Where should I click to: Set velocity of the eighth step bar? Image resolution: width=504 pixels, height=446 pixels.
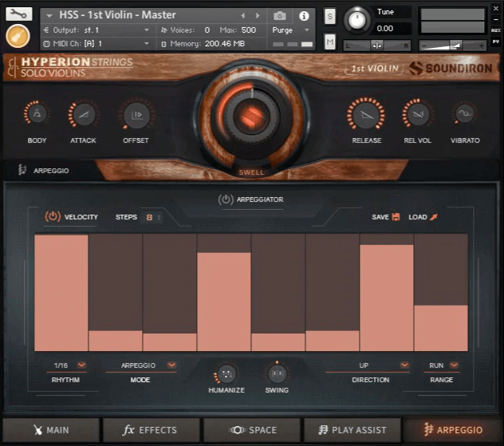441,293
